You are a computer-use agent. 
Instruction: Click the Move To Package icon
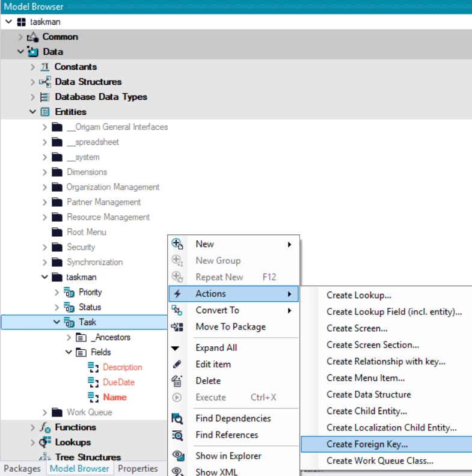coord(177,327)
